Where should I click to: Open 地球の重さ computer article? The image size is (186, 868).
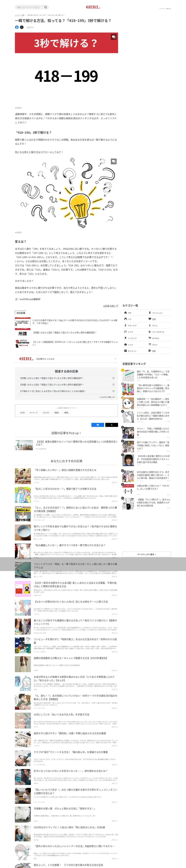(x=66, y=645)
